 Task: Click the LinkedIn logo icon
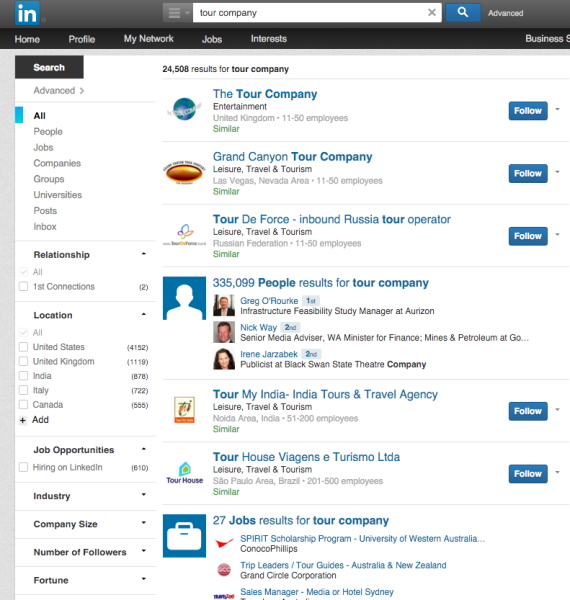(x=27, y=13)
